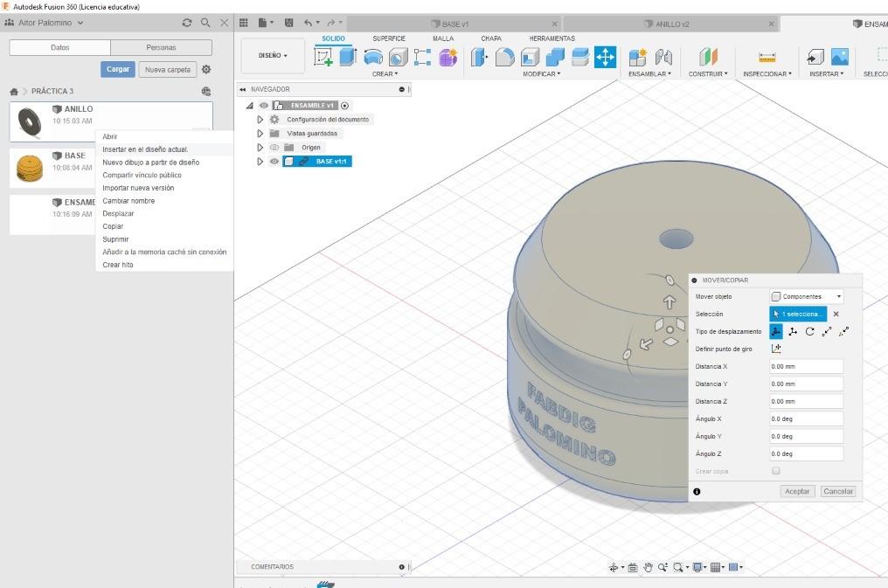Switch to the MALLA tab

pos(443,38)
